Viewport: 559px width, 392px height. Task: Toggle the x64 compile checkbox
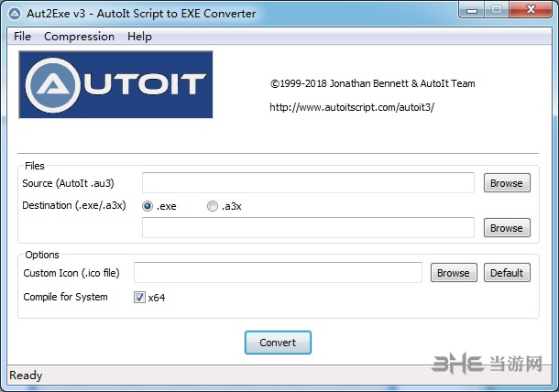139,298
